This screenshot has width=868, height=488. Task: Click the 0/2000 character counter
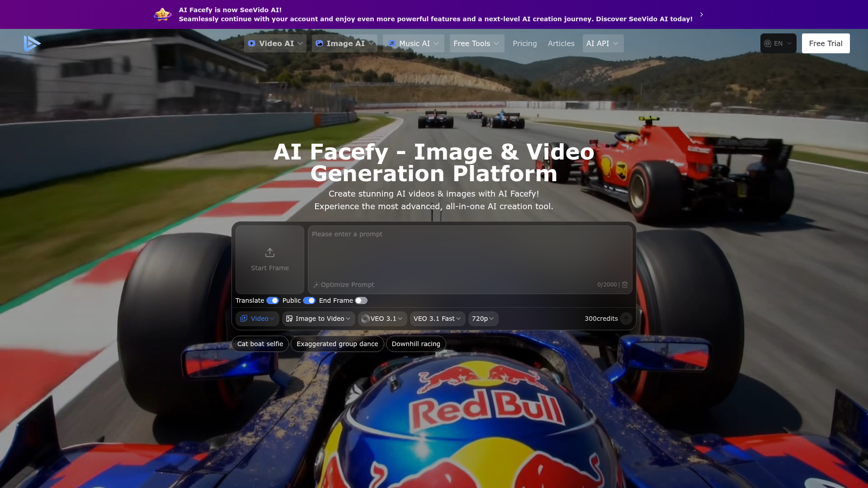pos(607,285)
